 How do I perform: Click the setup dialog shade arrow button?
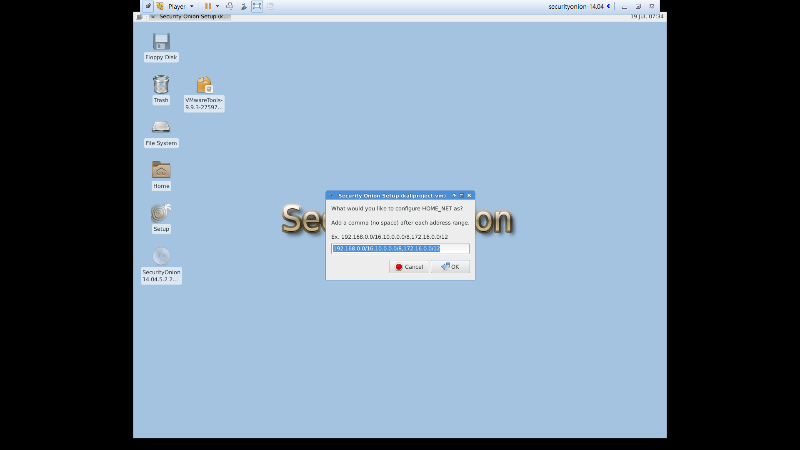click(x=454, y=195)
